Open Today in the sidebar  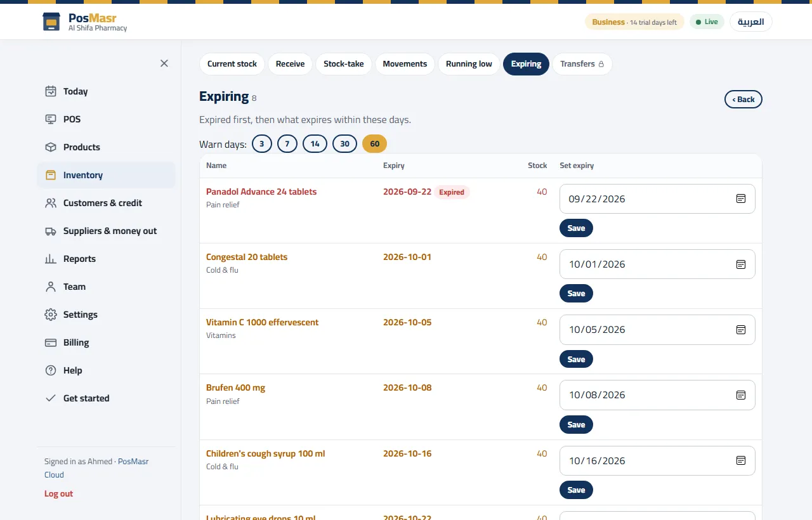coord(106,91)
